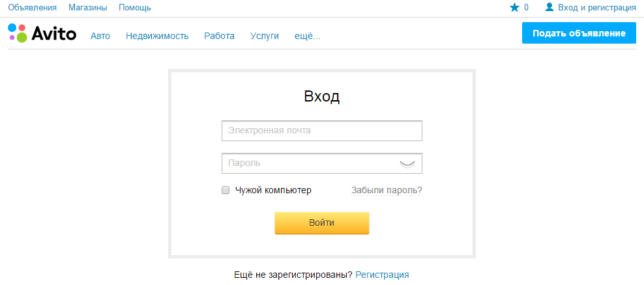
Task: Select the Авто category
Action: 100,36
